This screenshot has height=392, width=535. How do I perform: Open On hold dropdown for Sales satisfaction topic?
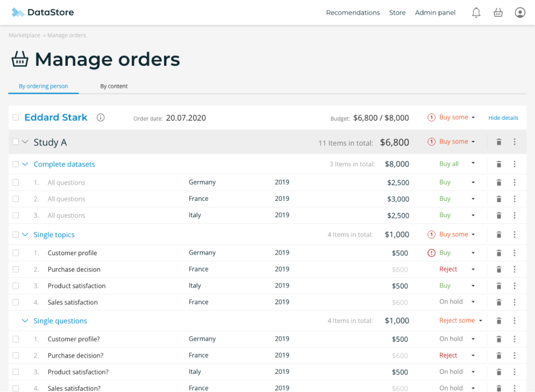coord(457,302)
